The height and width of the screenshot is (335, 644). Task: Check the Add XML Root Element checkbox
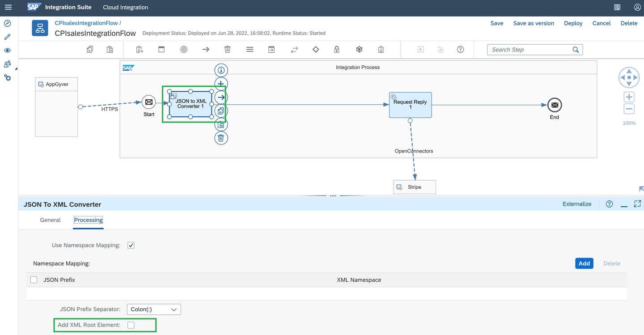point(131,325)
